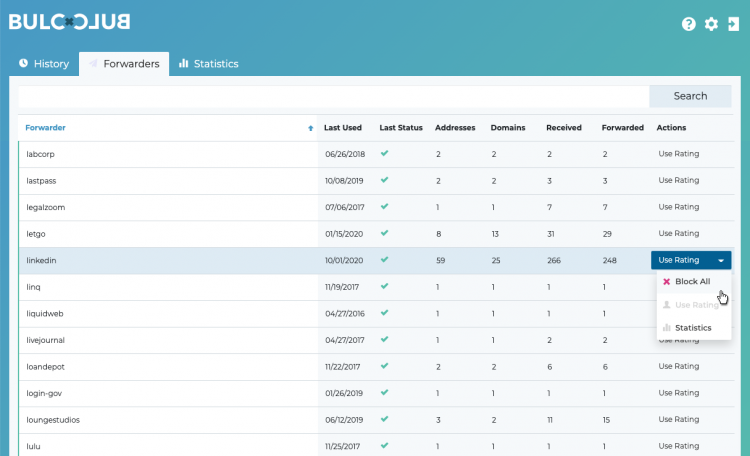Click the 266 received count for linkedin
750x456 pixels.
click(x=554, y=260)
